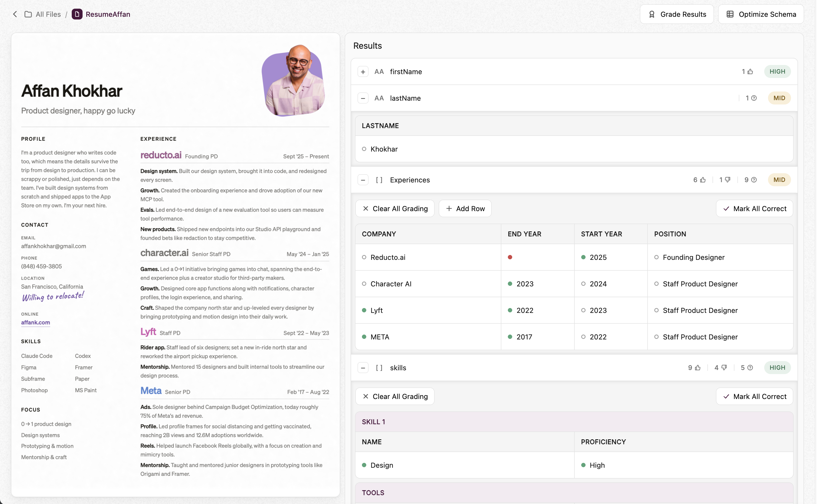Click thumbs-up icon on firstName row
Screen dimensions: 817x504
pos(750,71)
